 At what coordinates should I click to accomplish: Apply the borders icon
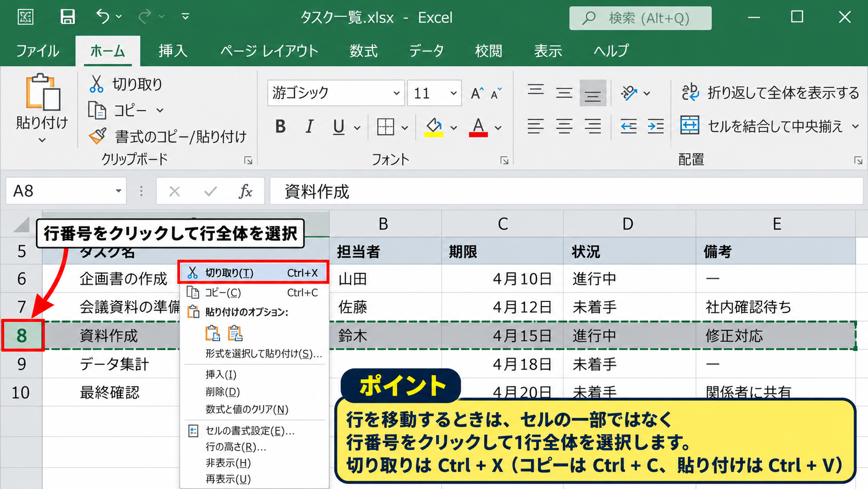click(x=386, y=127)
